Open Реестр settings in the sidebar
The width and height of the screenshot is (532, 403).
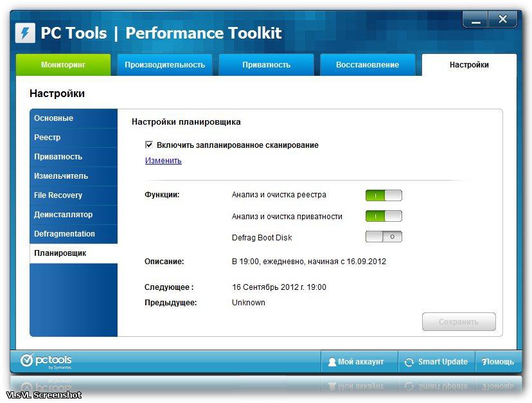tap(48, 138)
